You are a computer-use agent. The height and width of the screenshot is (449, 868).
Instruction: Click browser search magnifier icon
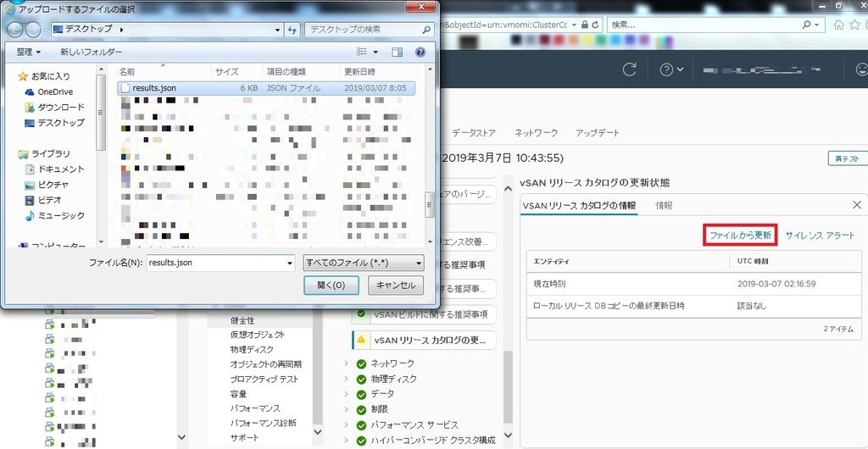pos(807,25)
